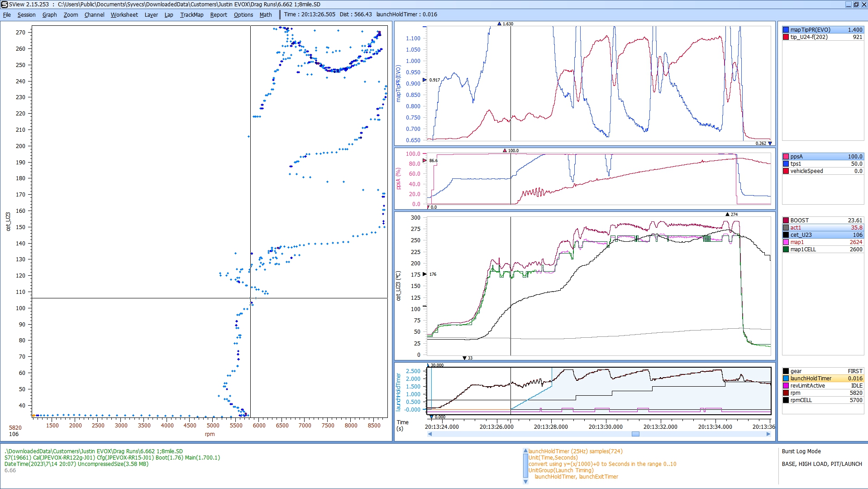The image size is (868, 489).
Task: Click the blue mapTipPR(EVO) color swatch
Action: click(x=786, y=30)
